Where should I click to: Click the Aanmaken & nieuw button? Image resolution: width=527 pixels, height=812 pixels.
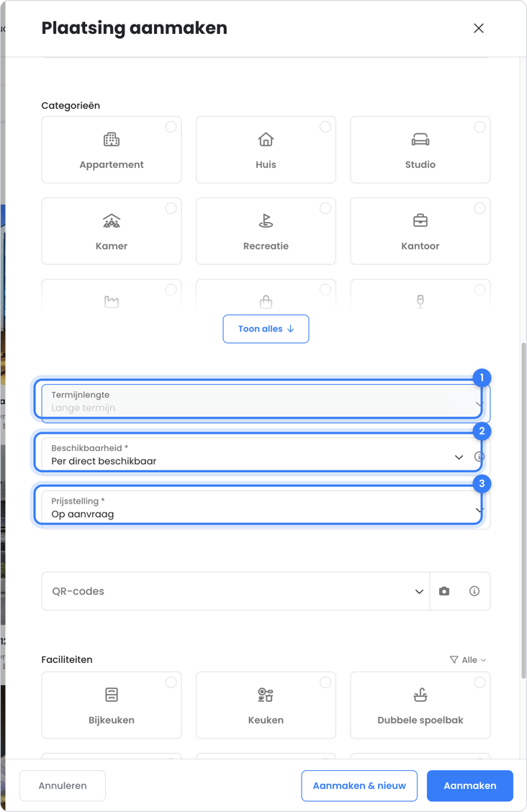click(359, 785)
